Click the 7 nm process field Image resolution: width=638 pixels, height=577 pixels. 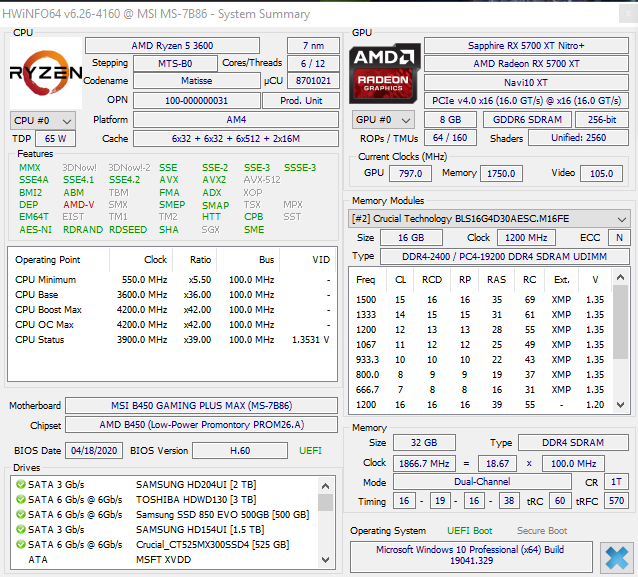[313, 46]
